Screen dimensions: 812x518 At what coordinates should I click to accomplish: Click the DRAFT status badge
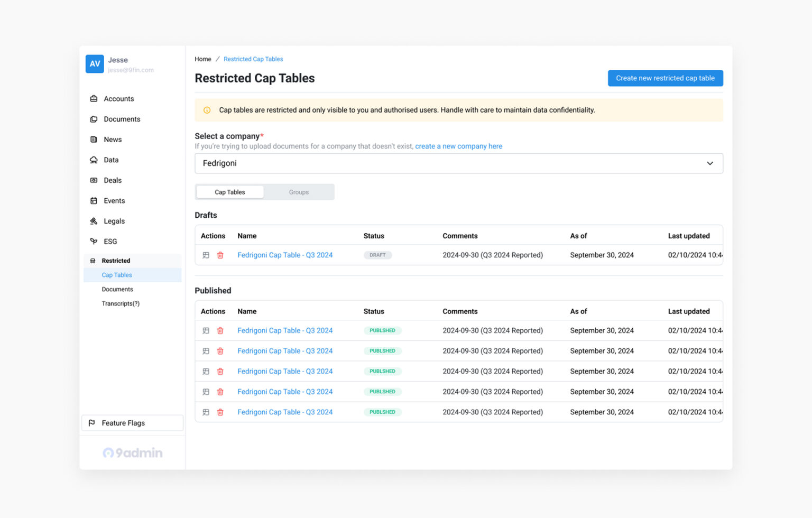pyautogui.click(x=377, y=255)
